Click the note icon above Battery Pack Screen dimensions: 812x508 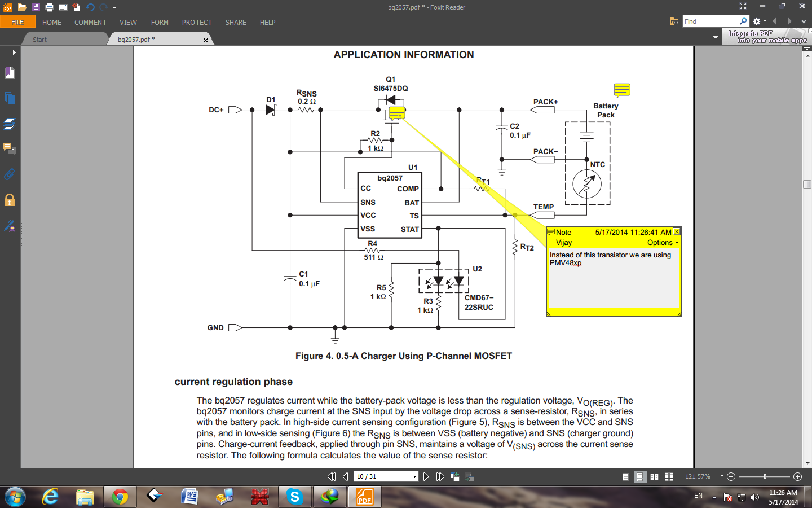point(622,90)
